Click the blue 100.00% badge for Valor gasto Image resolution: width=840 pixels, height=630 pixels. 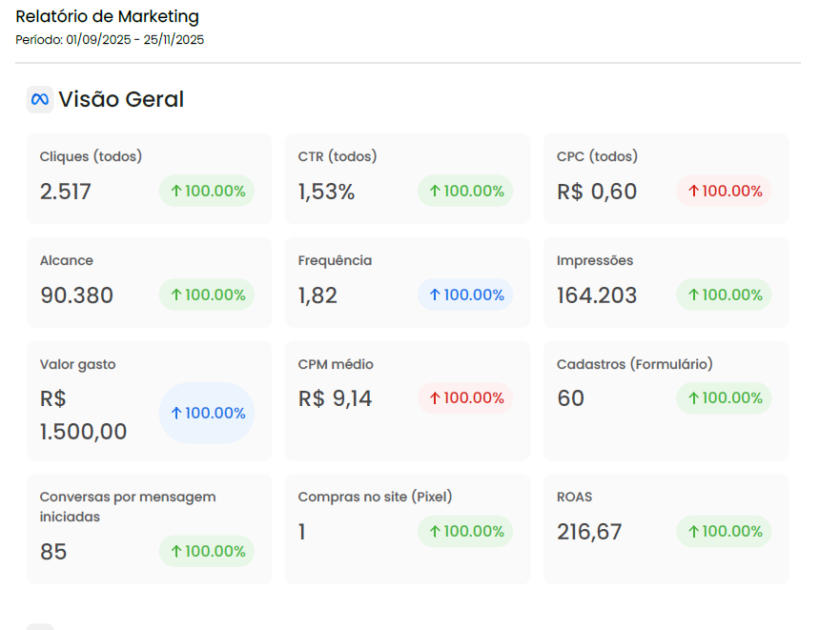[207, 413]
